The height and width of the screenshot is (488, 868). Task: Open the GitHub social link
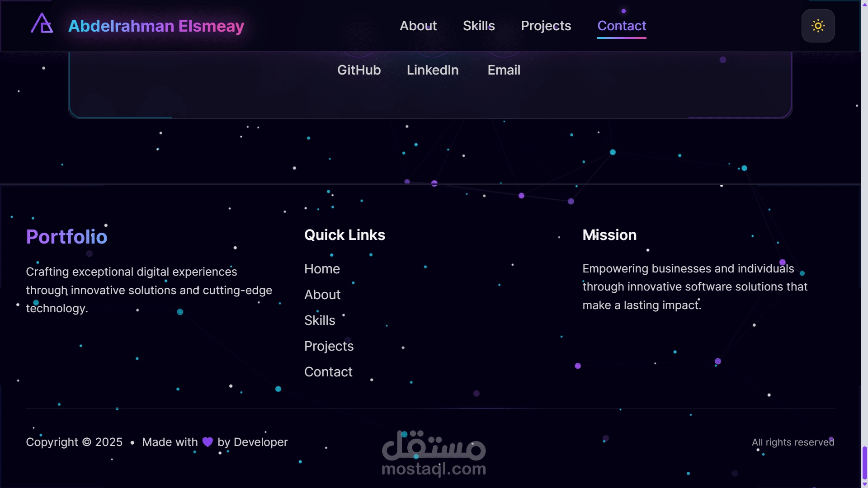(x=359, y=70)
